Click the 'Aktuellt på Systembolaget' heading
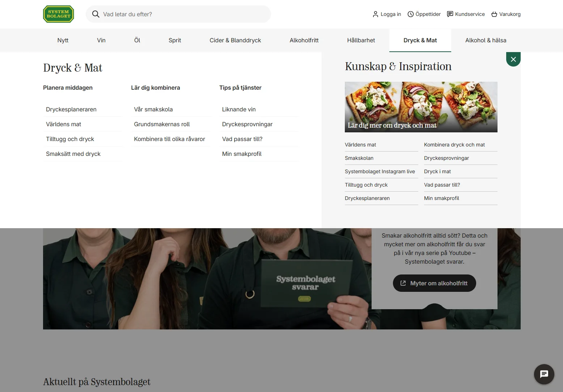This screenshot has width=563, height=392. (x=97, y=382)
